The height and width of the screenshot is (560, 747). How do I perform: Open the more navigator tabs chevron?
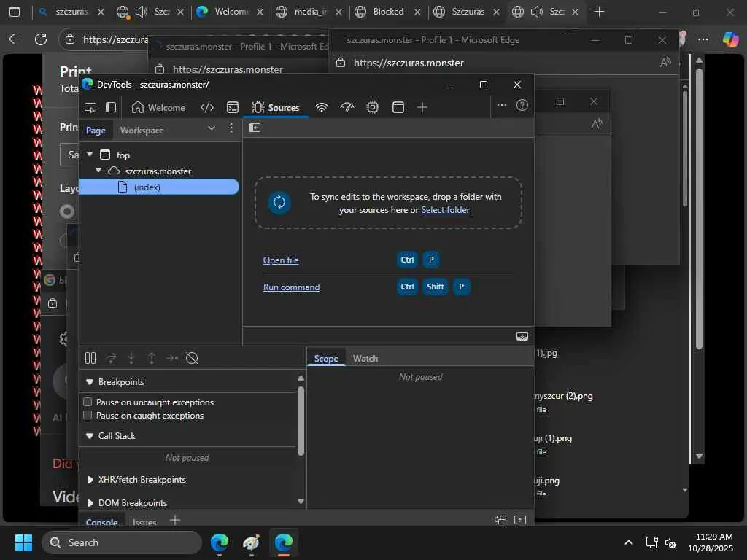pyautogui.click(x=212, y=128)
